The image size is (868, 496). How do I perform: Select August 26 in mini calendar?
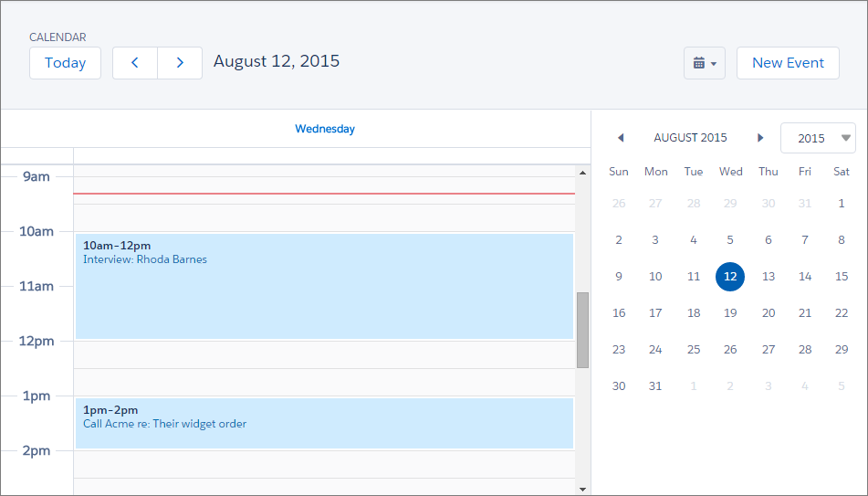[730, 350]
